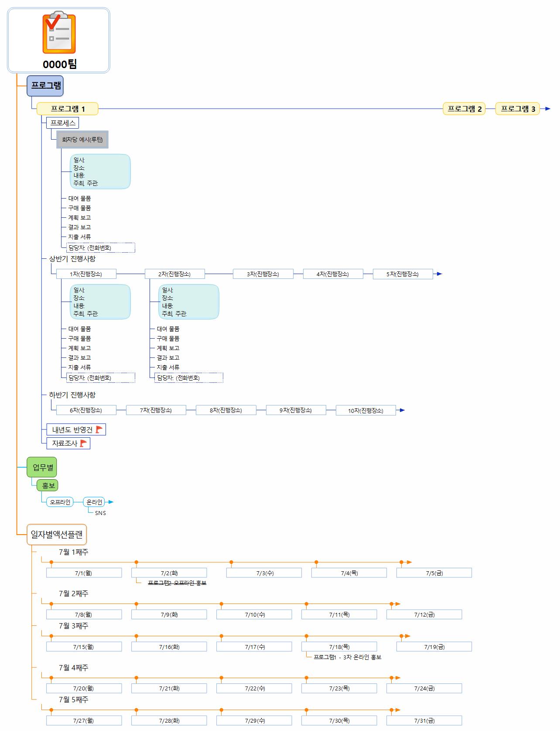Click the cyan arrow next to 온라인
The width and height of the screenshot is (560, 731).
(111, 502)
